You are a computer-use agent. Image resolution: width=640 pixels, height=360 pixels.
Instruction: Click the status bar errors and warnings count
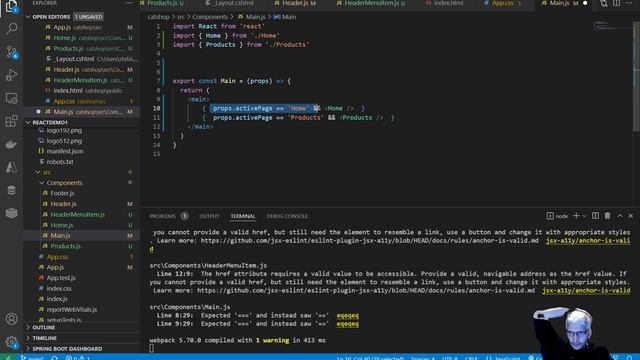[78, 358]
